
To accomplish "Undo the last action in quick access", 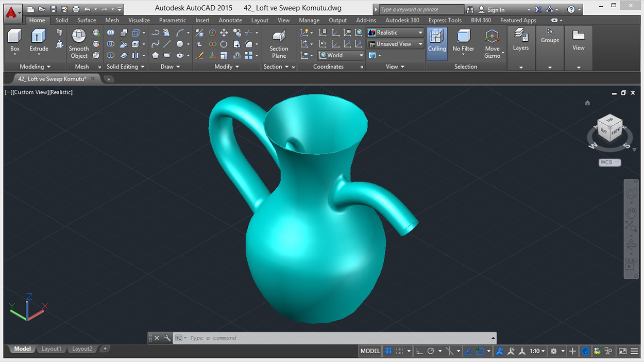I will pyautogui.click(x=87, y=9).
